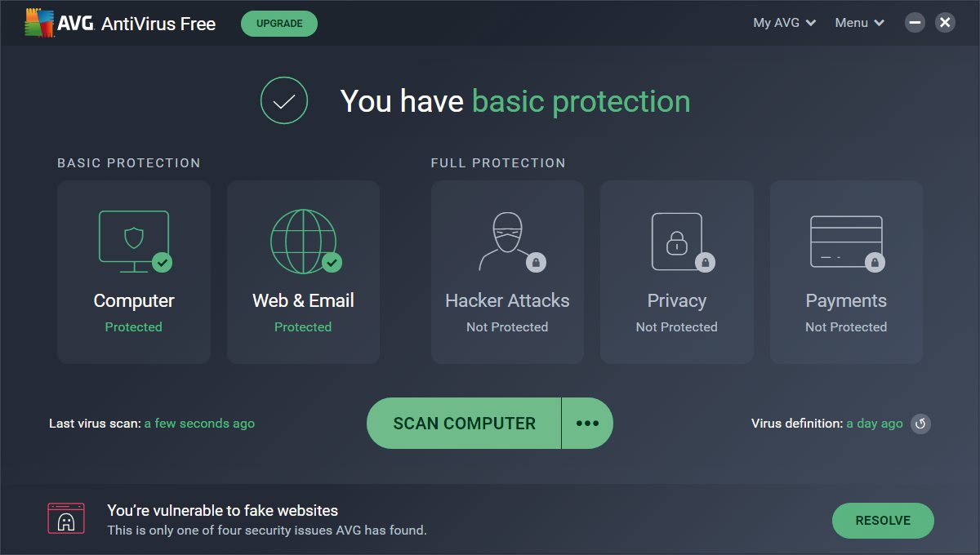This screenshot has width=980, height=555.
Task: Open the Web & Email globe icon
Action: coord(304,242)
